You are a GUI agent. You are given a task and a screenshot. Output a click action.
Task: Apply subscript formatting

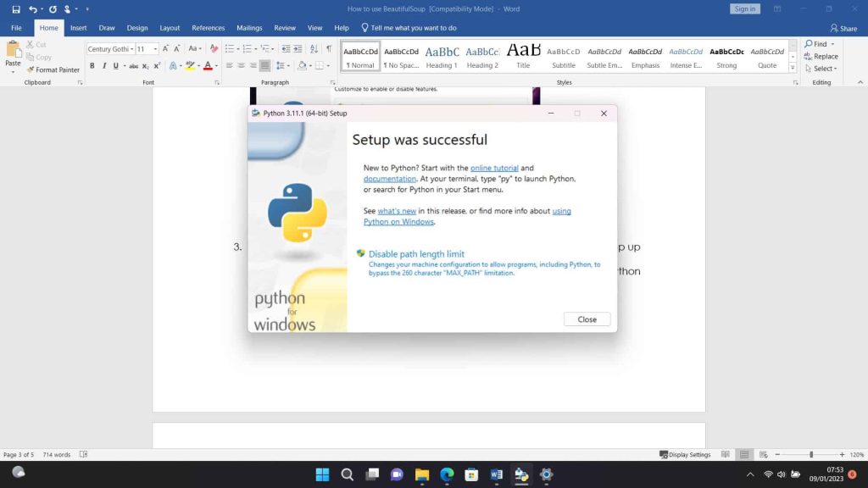click(x=145, y=65)
